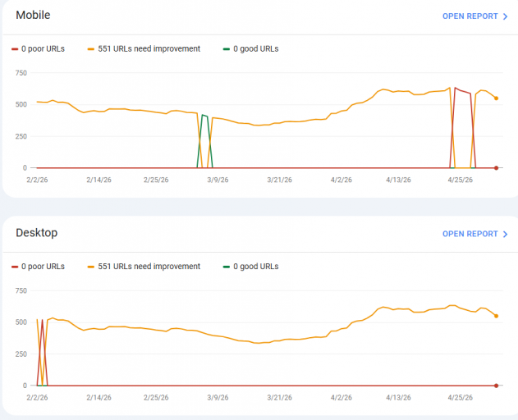Click green good-URLs swatch in Mobile legend
518x420 pixels.
[x=227, y=49]
